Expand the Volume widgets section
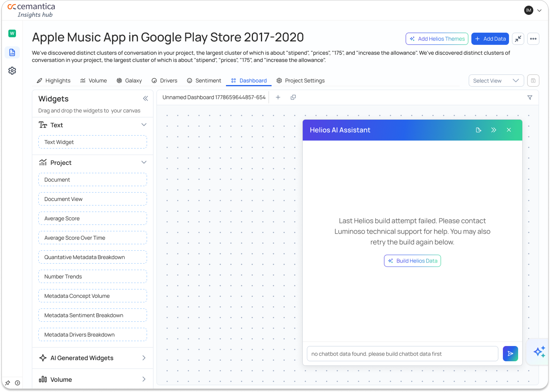 coord(144,379)
